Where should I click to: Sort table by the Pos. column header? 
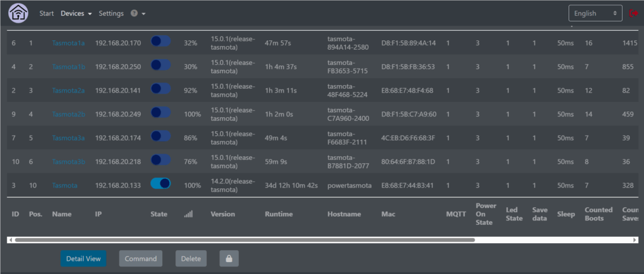coord(36,214)
